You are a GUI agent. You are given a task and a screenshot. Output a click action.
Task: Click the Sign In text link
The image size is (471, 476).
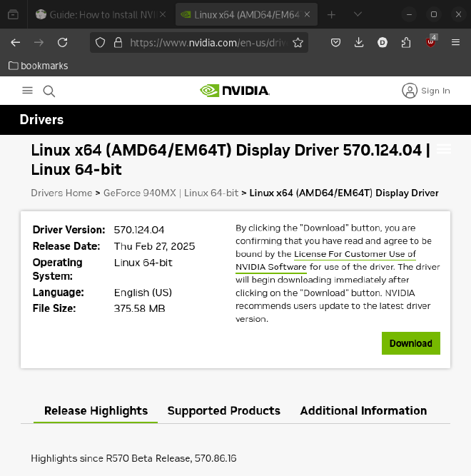(x=435, y=91)
